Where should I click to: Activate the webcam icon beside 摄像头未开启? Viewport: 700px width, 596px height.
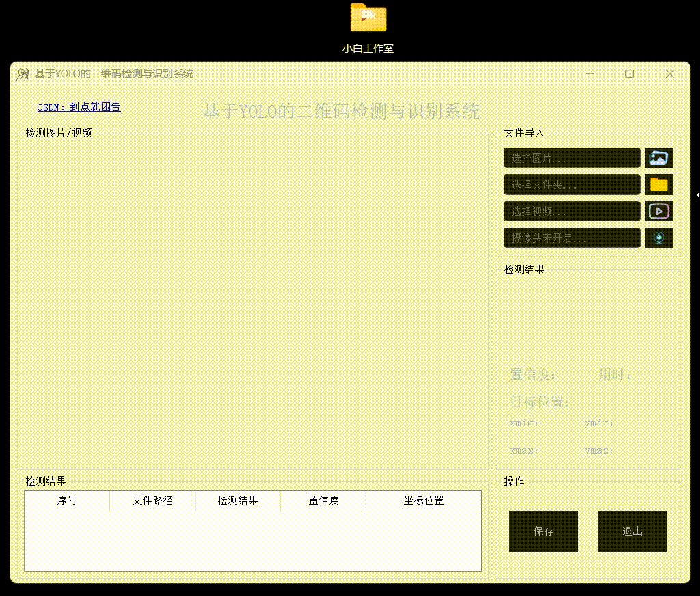click(658, 237)
